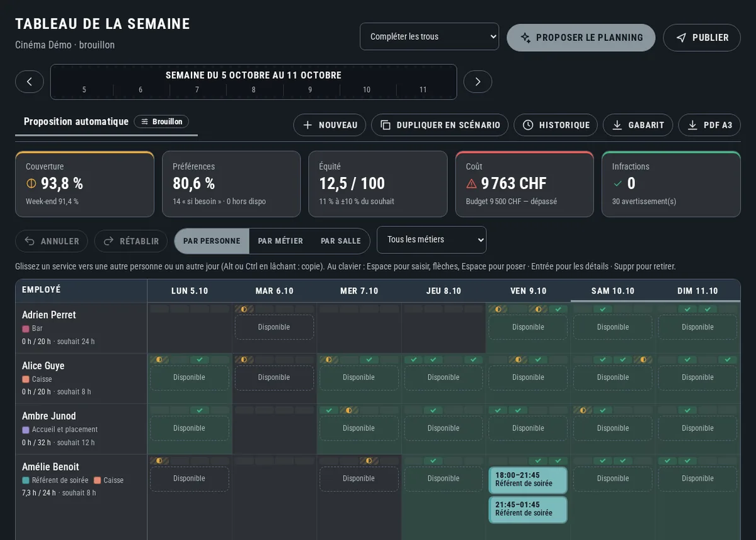This screenshot has width=756, height=540.
Task: Go to the next week
Action: pos(478,82)
